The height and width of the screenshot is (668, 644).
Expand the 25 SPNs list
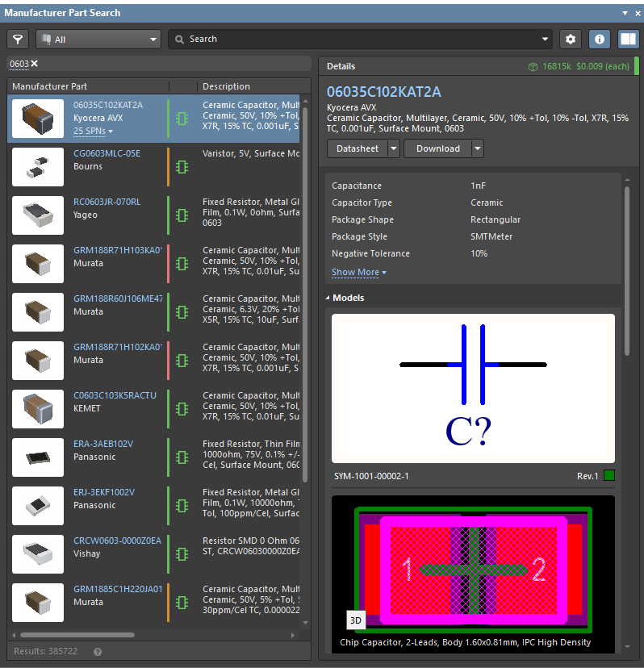coord(93,131)
